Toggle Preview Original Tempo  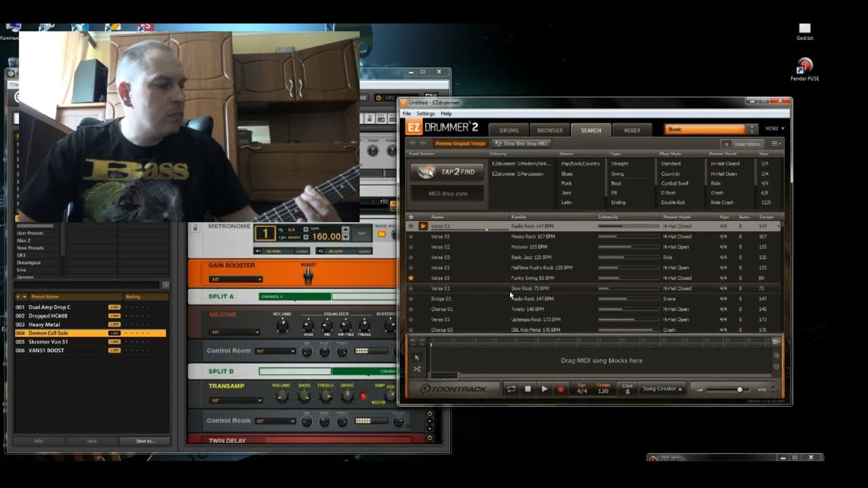click(460, 144)
